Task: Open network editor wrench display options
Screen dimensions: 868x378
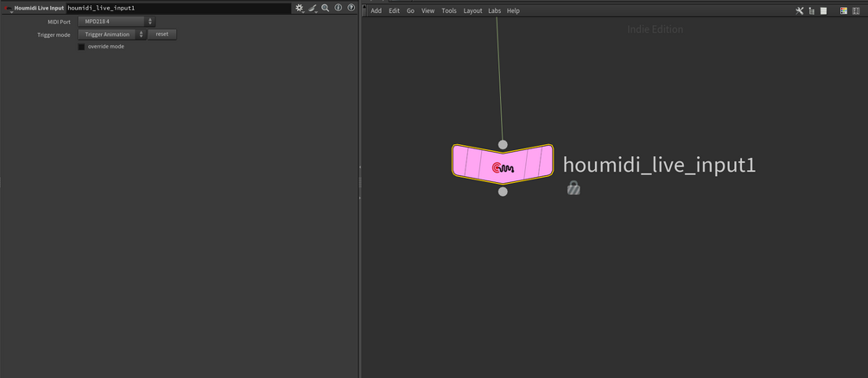Action: coord(800,10)
